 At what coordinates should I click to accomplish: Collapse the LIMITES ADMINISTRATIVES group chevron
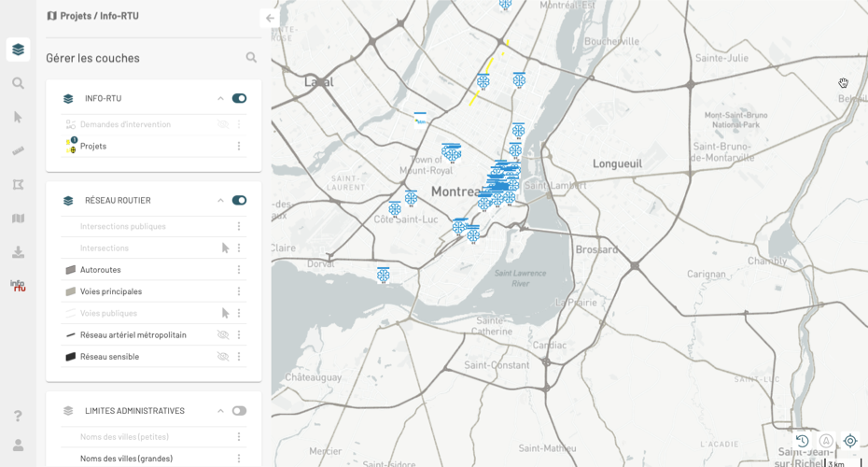point(221,411)
